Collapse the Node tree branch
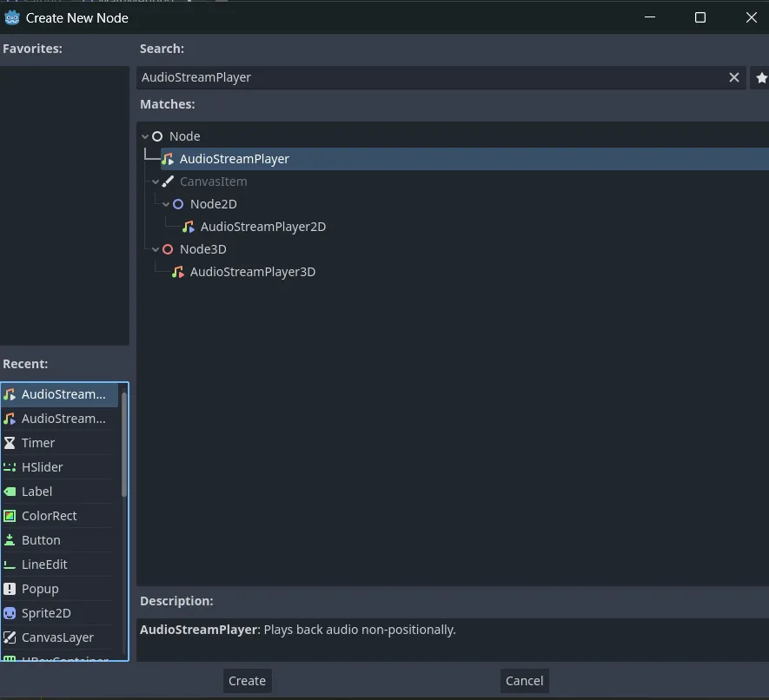 145,136
